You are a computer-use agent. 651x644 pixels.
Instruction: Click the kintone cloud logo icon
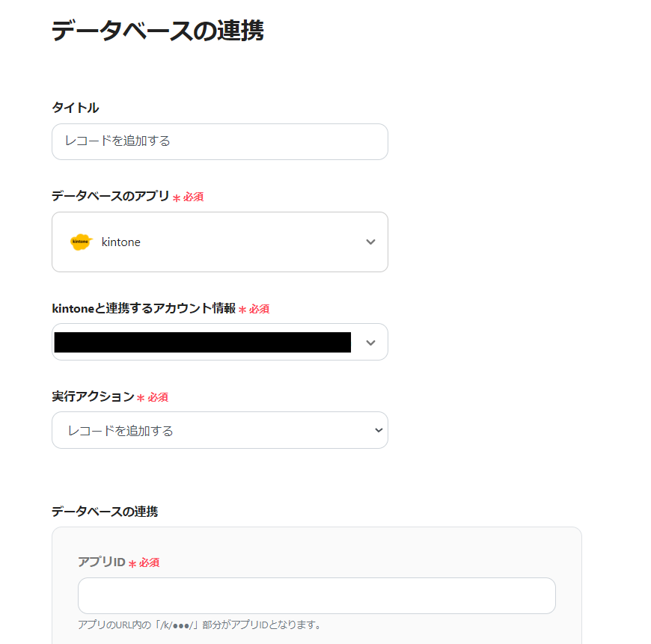pyautogui.click(x=81, y=242)
